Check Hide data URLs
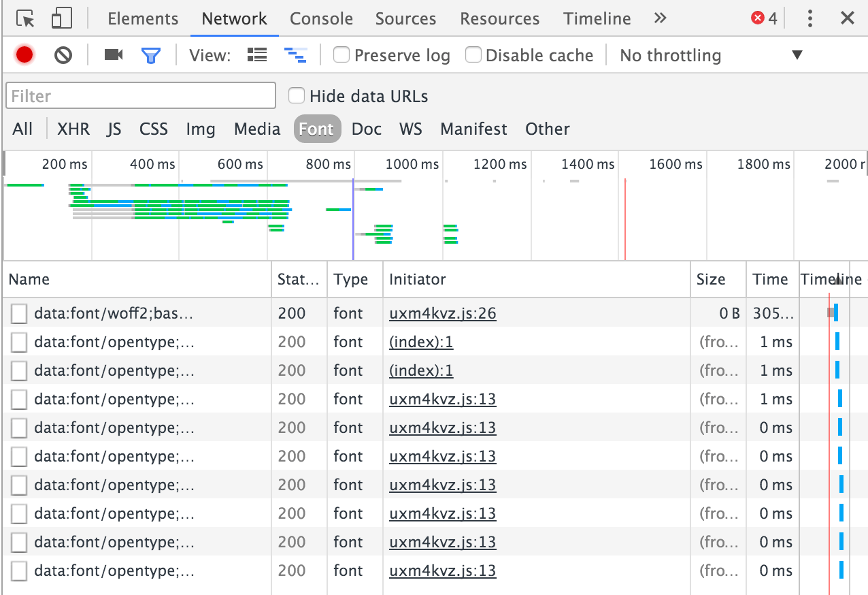The image size is (868, 595). tap(297, 96)
